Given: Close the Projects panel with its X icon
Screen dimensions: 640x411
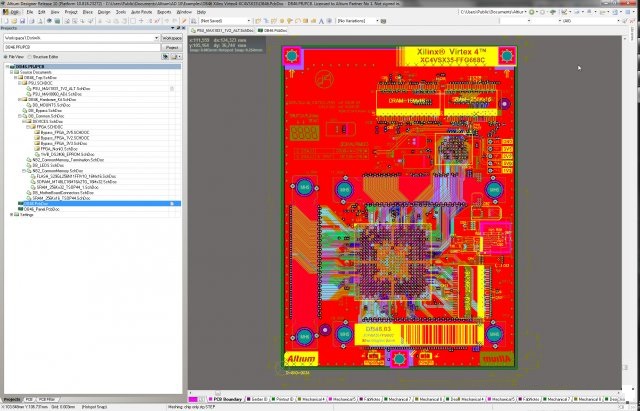Looking at the screenshot, I should pyautogui.click(x=183, y=28).
